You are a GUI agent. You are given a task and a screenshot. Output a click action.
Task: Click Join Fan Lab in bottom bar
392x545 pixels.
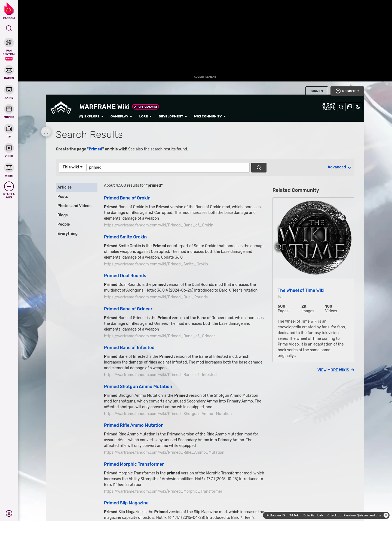click(313, 515)
